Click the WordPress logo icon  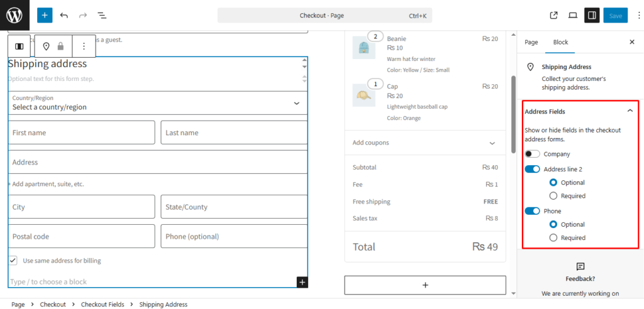click(14, 15)
